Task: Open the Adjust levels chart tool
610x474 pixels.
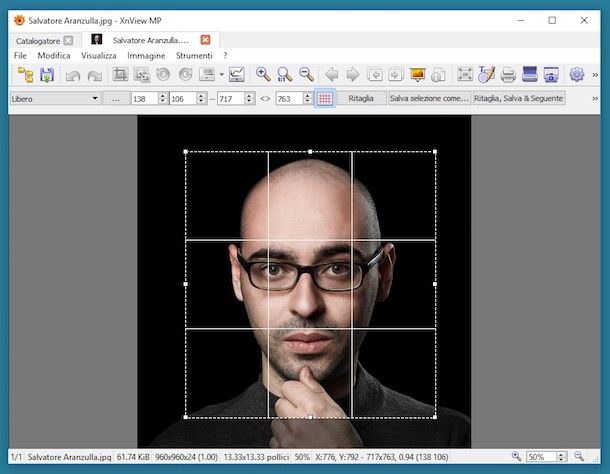Action: (237, 74)
